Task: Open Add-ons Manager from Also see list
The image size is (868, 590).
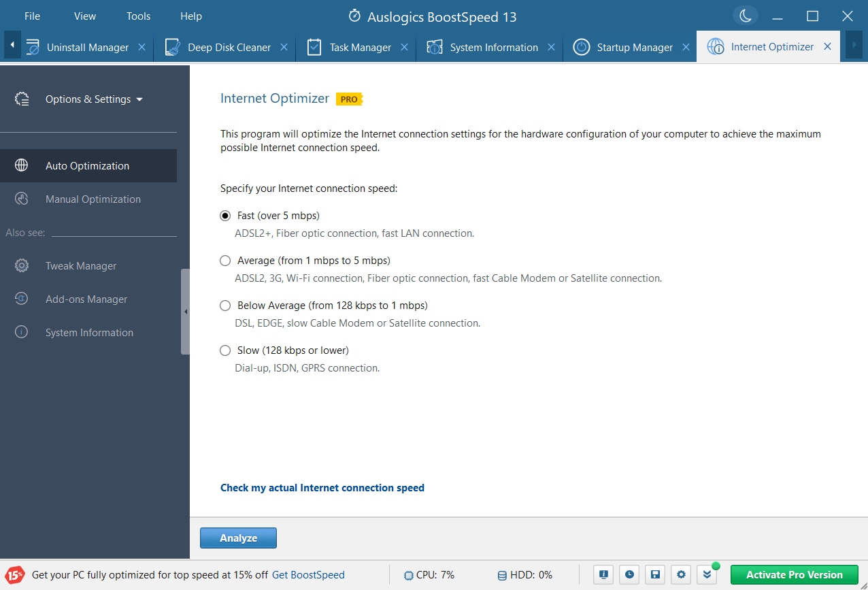Action: tap(88, 299)
